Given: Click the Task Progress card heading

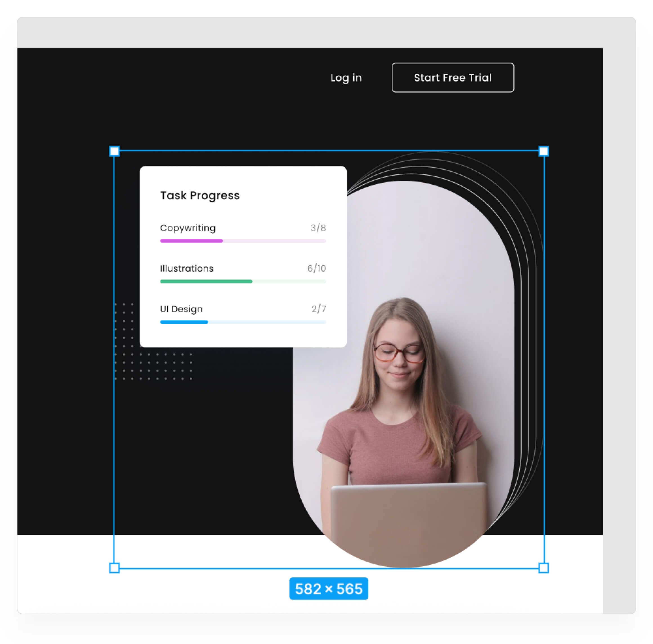Looking at the screenshot, I should [200, 195].
